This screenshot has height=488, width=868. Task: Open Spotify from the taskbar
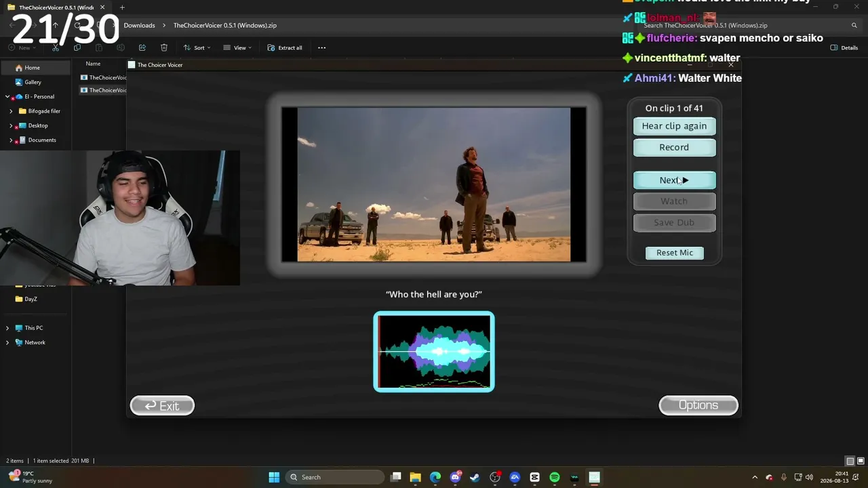(x=555, y=477)
